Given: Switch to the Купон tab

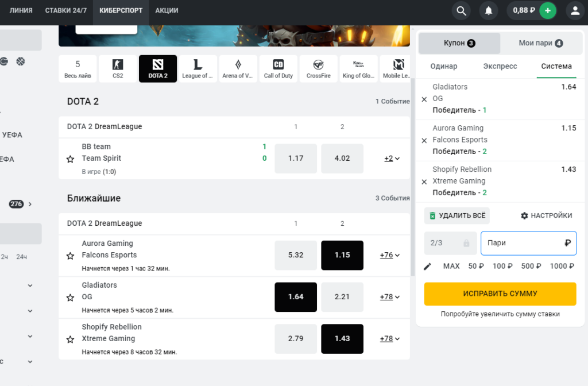Looking at the screenshot, I should 459,43.
